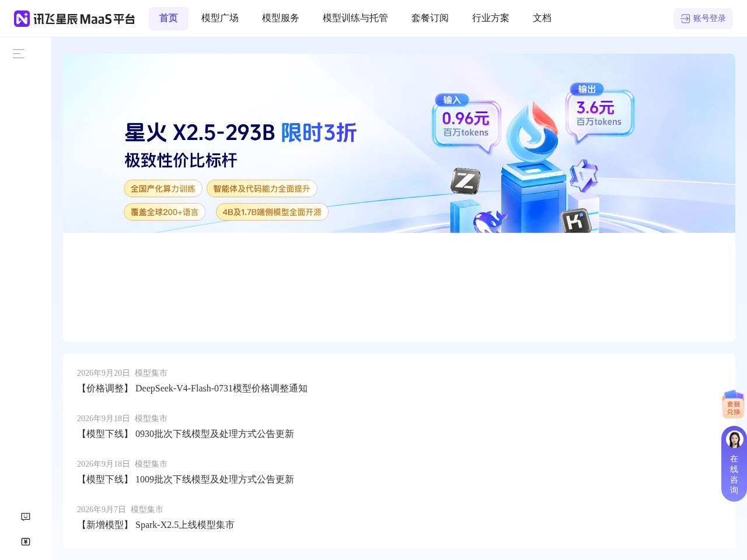
Task: Open the 0930批次下线模型 announcement
Action: (186, 434)
